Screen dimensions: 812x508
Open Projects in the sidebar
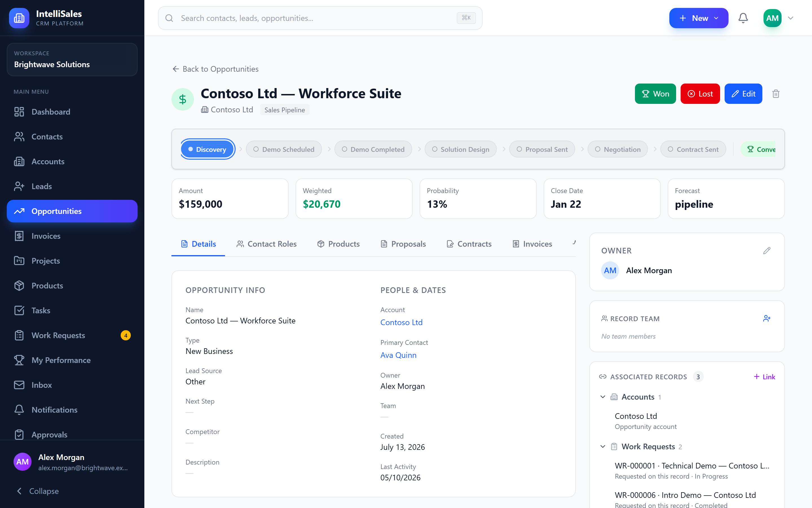coord(72,261)
